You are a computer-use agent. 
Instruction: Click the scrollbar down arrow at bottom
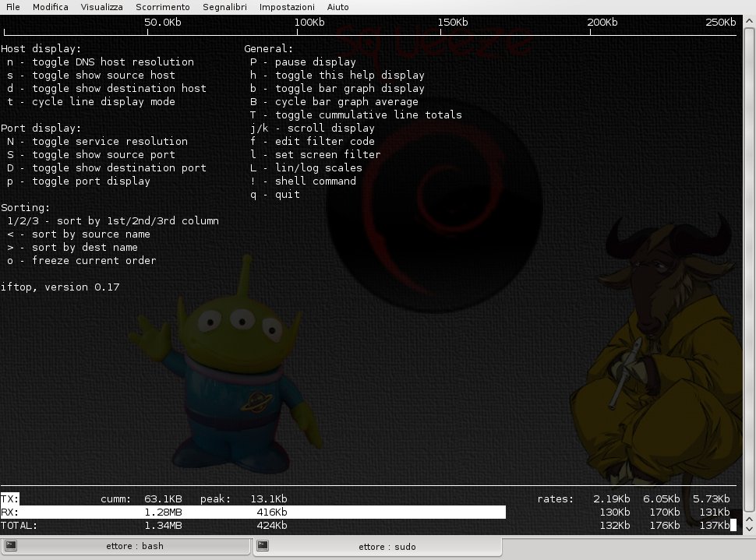point(749,529)
